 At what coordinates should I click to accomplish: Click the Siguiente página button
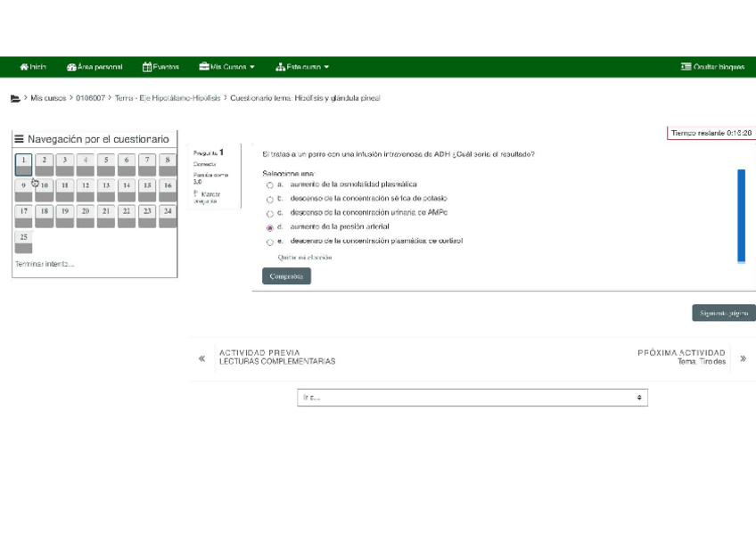click(x=723, y=313)
